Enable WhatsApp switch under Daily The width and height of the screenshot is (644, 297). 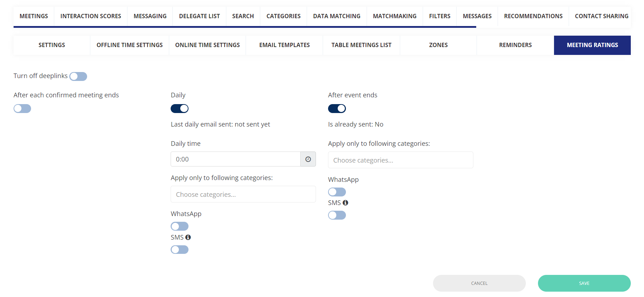pyautogui.click(x=180, y=226)
